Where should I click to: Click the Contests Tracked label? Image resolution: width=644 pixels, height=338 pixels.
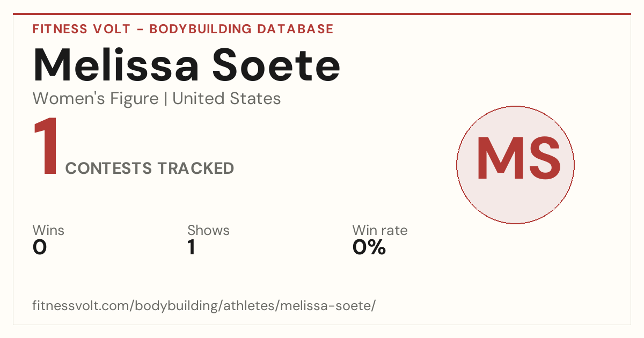coord(150,168)
